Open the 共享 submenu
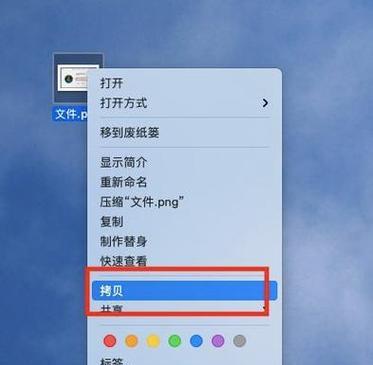 184,309
